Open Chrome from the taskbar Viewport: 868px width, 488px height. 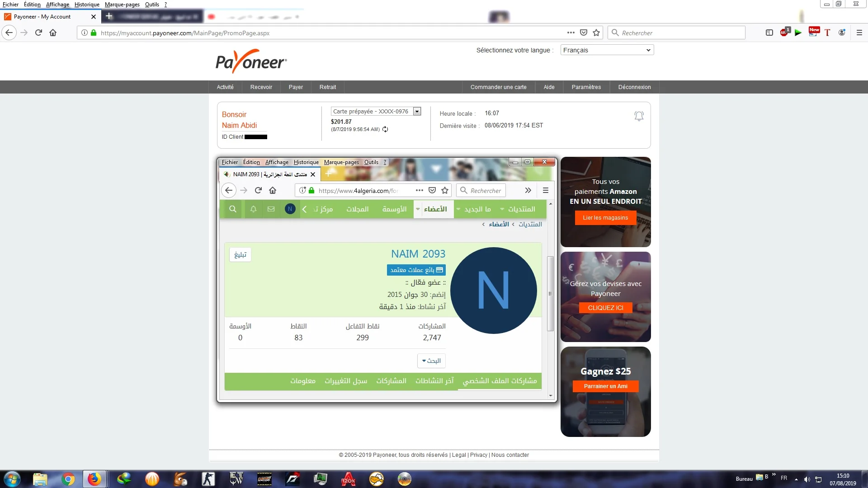[68, 479]
